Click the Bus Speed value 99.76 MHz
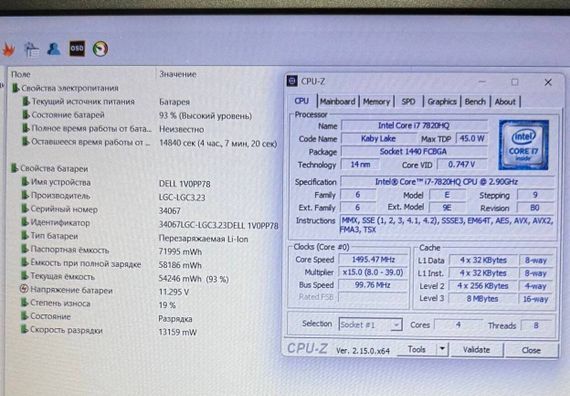The width and height of the screenshot is (570, 396). coord(373,285)
